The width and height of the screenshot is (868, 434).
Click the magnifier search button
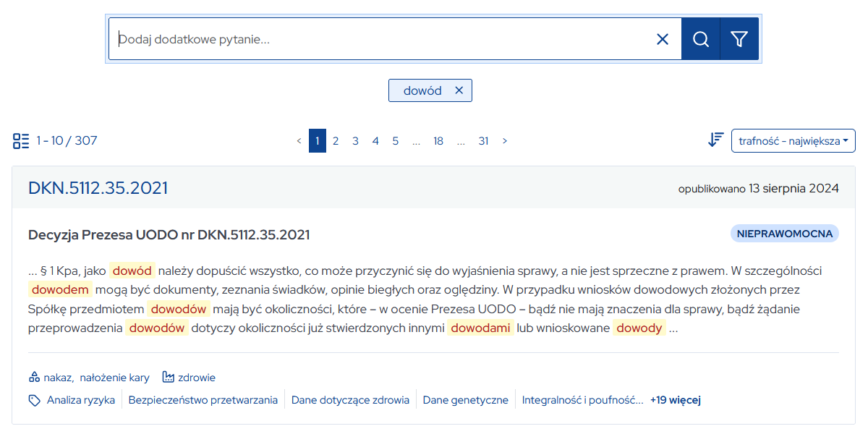[x=700, y=39]
